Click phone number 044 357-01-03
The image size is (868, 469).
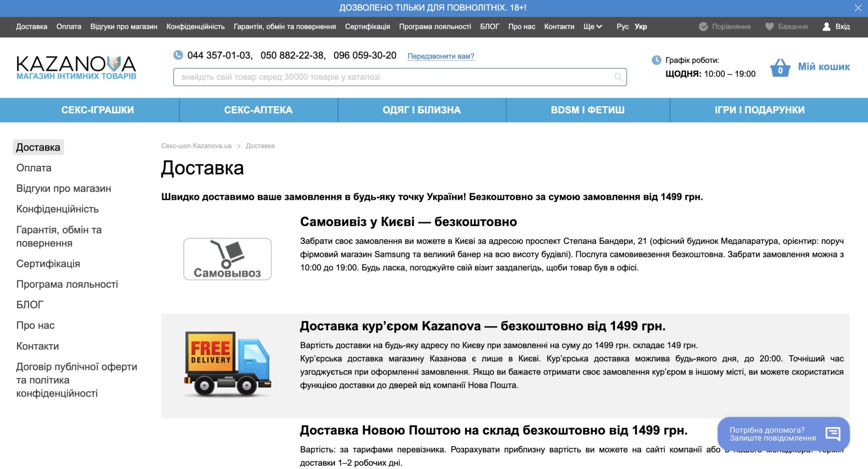pos(219,55)
